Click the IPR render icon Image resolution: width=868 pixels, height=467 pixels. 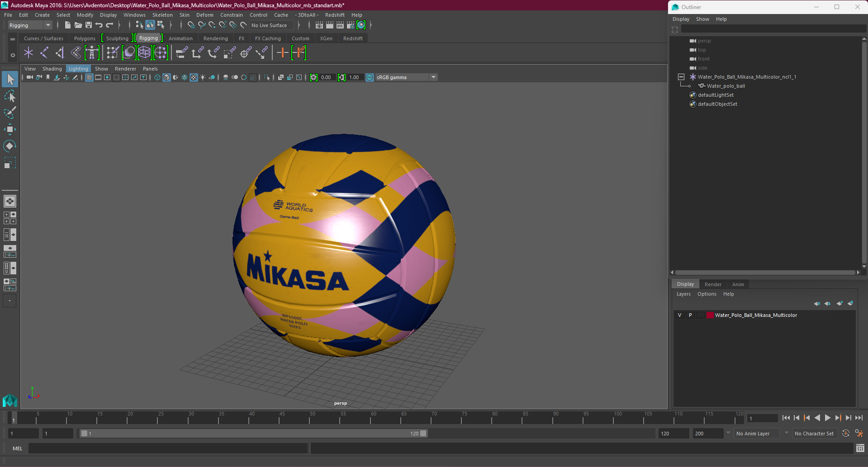click(340, 25)
